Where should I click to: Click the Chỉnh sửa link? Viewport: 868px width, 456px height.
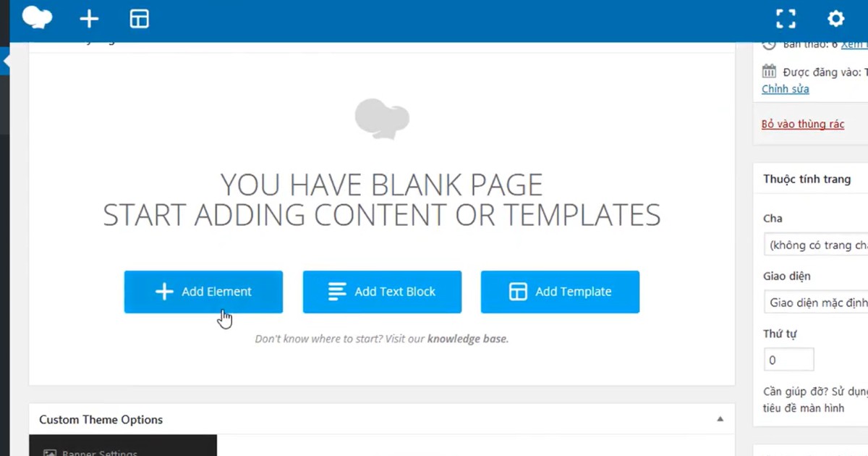(x=785, y=88)
